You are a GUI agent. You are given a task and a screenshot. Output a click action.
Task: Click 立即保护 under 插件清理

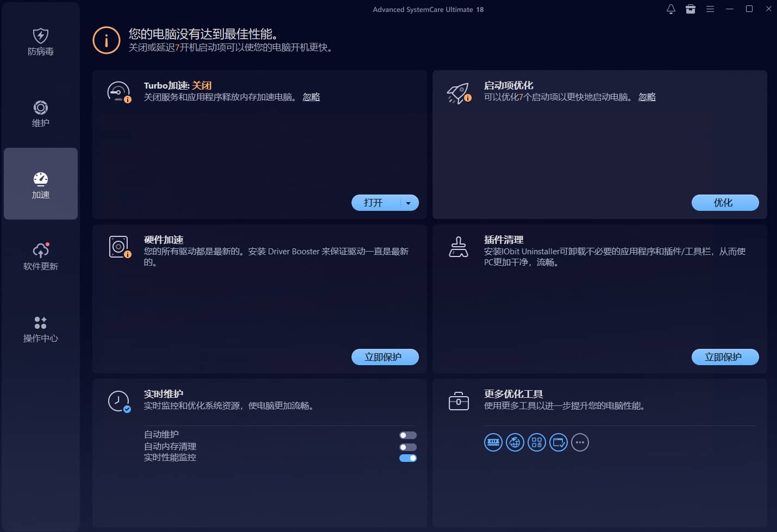pos(725,357)
